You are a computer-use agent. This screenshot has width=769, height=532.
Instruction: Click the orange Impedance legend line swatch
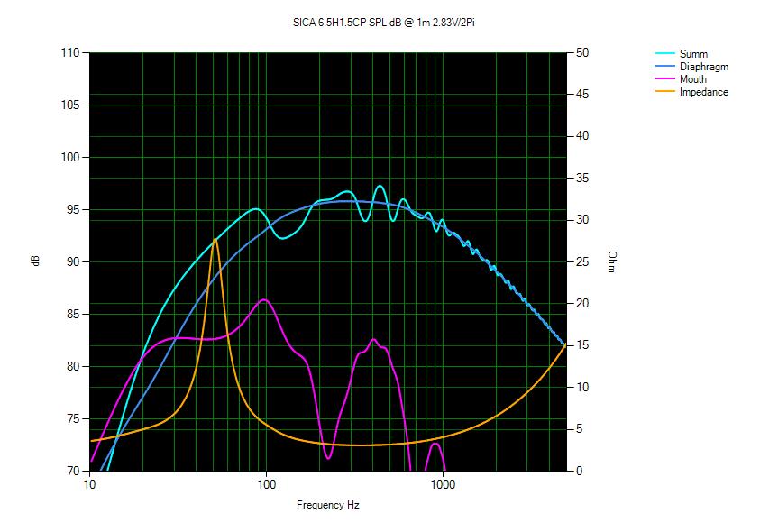(x=664, y=92)
